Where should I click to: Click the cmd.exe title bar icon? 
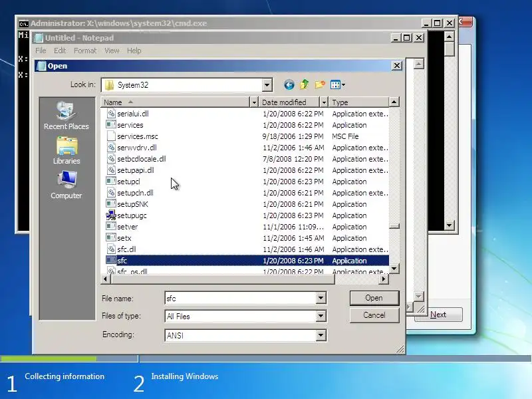point(23,23)
